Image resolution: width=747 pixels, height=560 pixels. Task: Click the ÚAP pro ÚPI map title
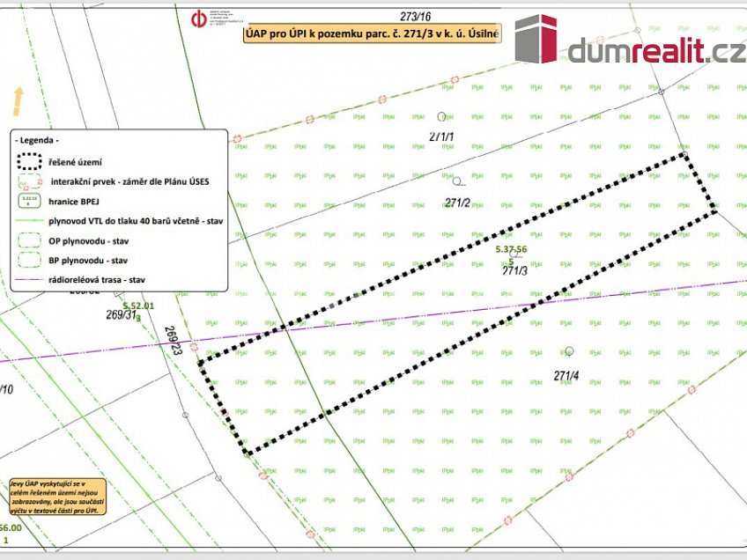coord(371,34)
